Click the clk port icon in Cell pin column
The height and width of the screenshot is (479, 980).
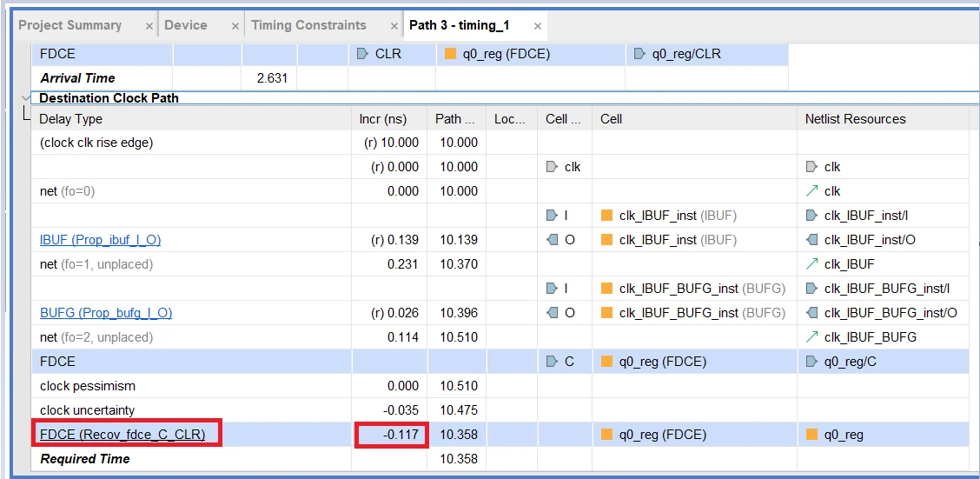(x=551, y=167)
